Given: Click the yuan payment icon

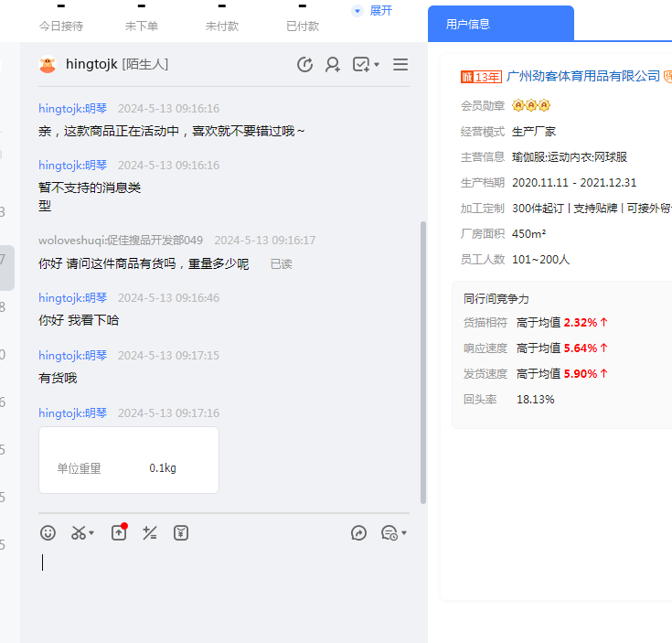Looking at the screenshot, I should [x=181, y=532].
